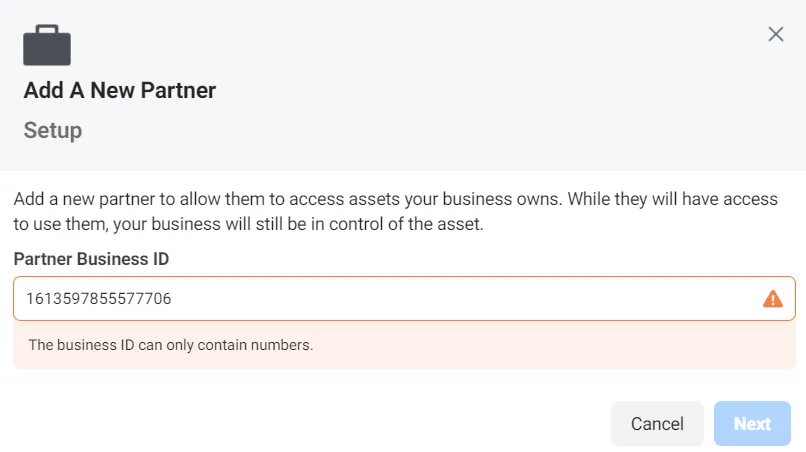The width and height of the screenshot is (806, 452).
Task: Click the description line starting "Add a new partner"
Action: click(x=395, y=199)
